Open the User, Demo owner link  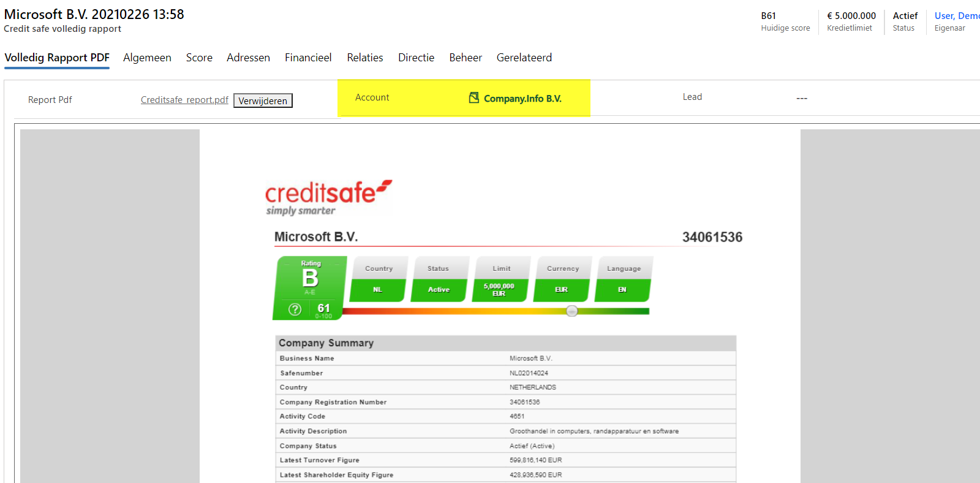[x=956, y=16]
